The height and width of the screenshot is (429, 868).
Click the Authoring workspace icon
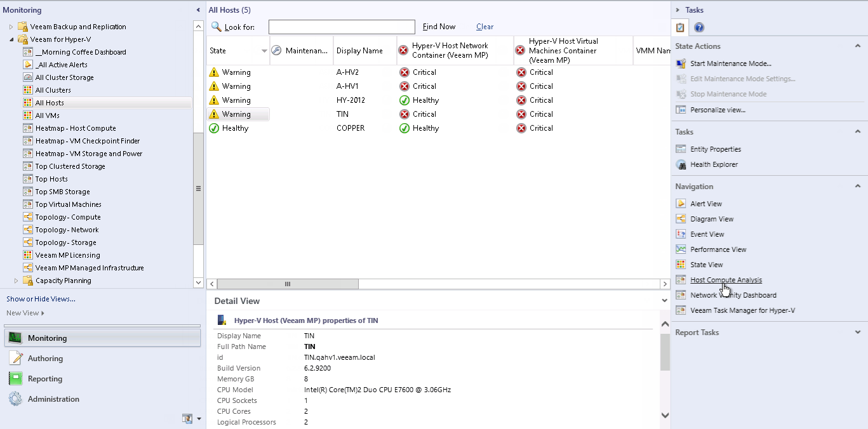[15, 359]
